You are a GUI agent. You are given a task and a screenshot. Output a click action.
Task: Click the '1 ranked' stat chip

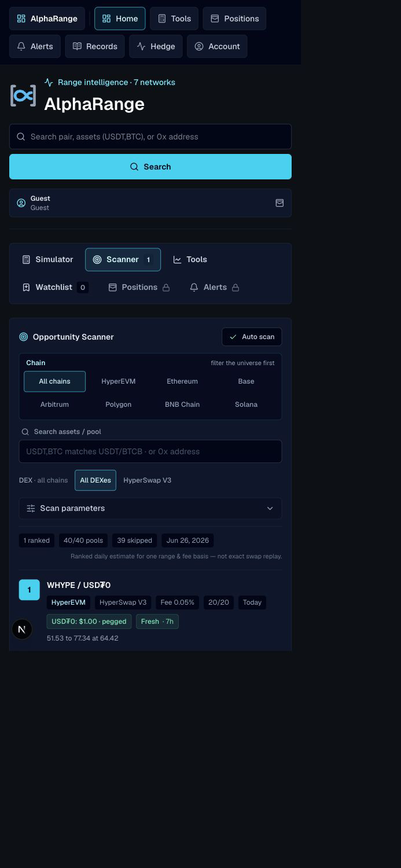point(36,540)
